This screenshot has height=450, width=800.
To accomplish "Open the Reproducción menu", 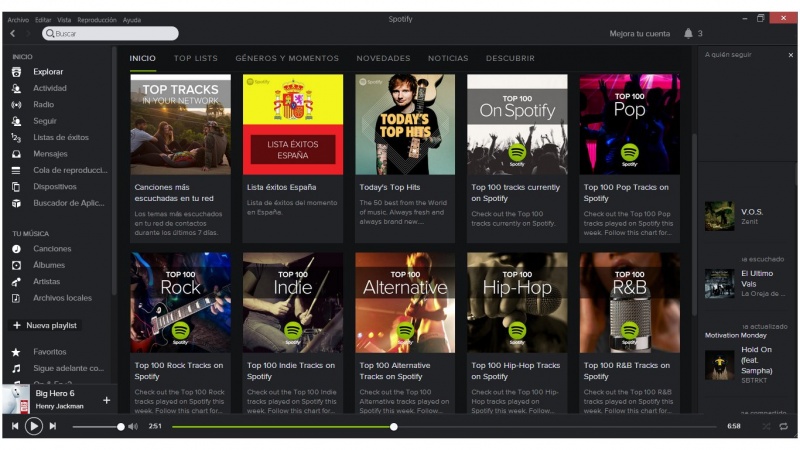I will [x=97, y=20].
